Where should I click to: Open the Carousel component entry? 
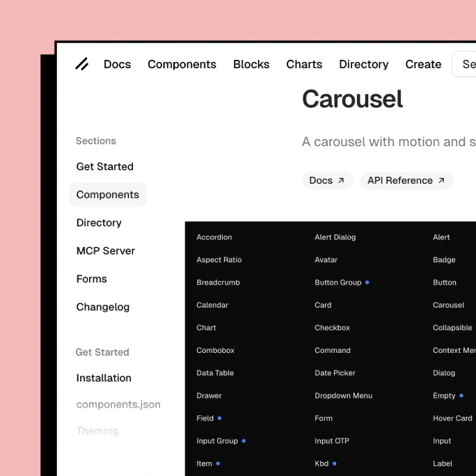pos(448,305)
